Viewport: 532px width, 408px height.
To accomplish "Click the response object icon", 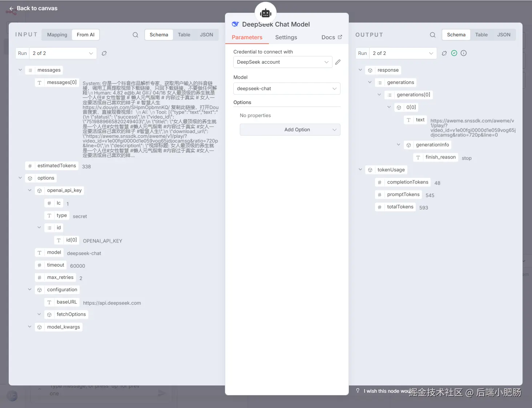I will click(370, 70).
